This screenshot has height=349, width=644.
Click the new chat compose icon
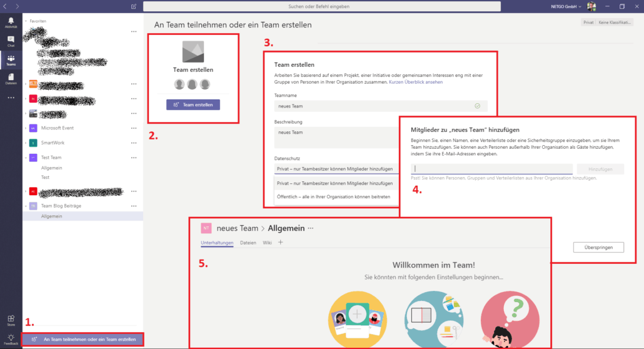coord(133,6)
